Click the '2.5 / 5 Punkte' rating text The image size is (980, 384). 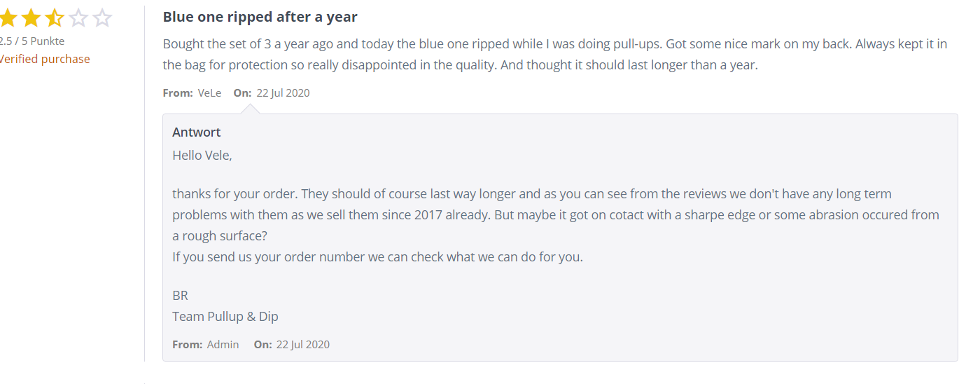click(32, 41)
